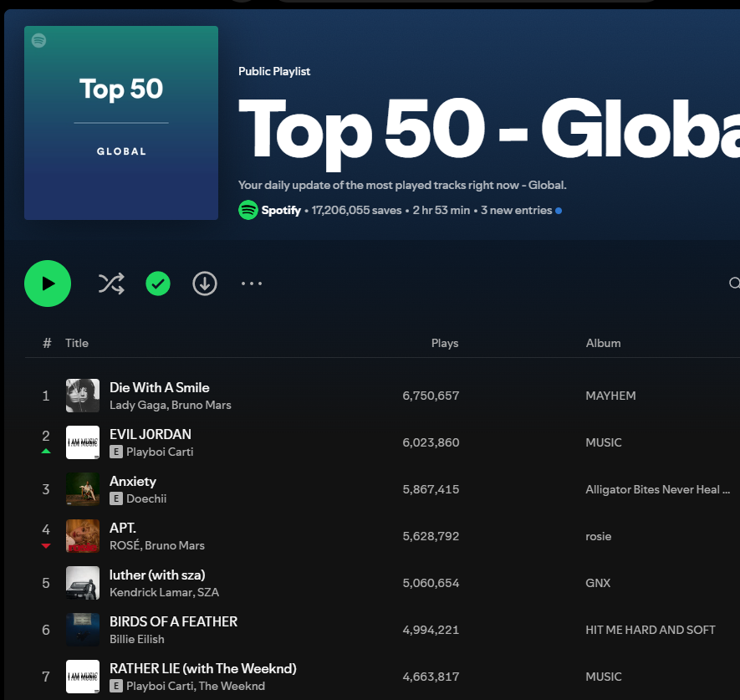740x700 pixels.
Task: Open the MUSIC album on EVIL J0RDAN row
Action: pyautogui.click(x=604, y=442)
